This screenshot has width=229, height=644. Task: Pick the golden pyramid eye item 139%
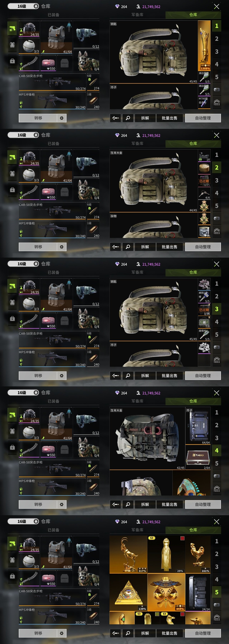click(x=128, y=592)
